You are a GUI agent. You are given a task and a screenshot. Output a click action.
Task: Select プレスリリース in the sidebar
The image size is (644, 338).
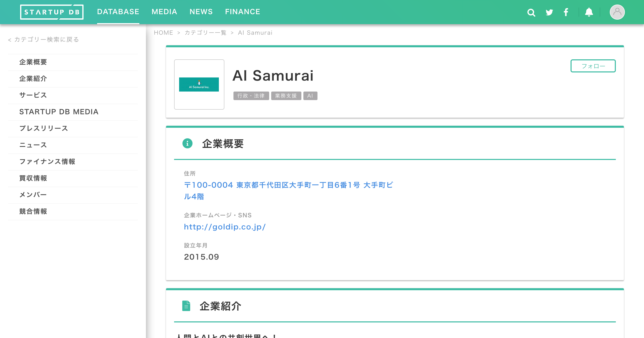pos(44,128)
